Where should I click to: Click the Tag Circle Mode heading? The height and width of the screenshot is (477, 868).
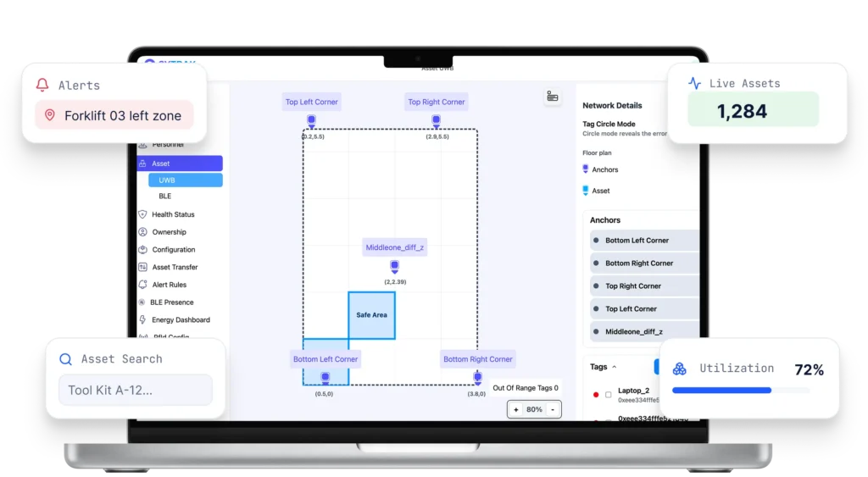[x=609, y=124]
